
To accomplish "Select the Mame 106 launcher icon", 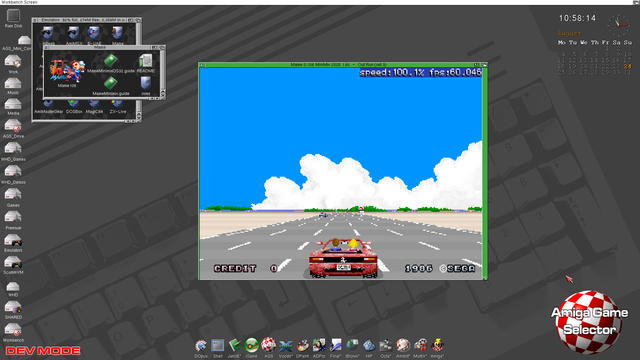I will click(x=67, y=71).
